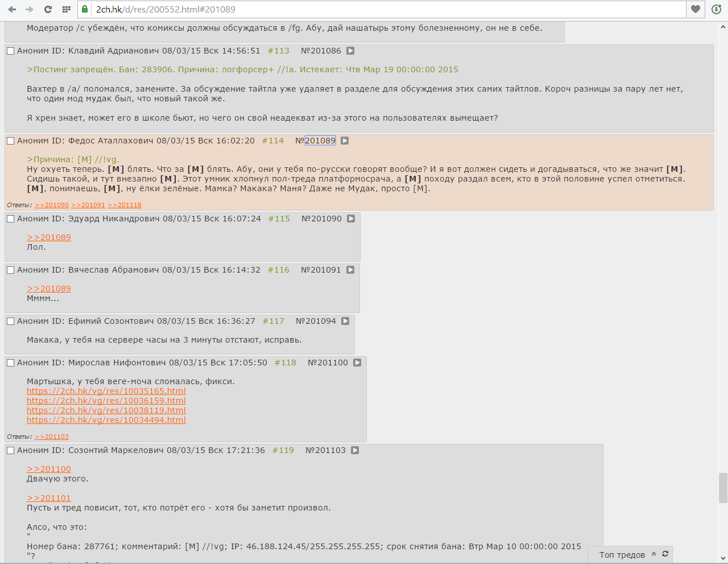The width and height of the screenshot is (728, 564).
Task: Tick the checkbox for post by Эдуард Никандрович
Action: click(10, 219)
